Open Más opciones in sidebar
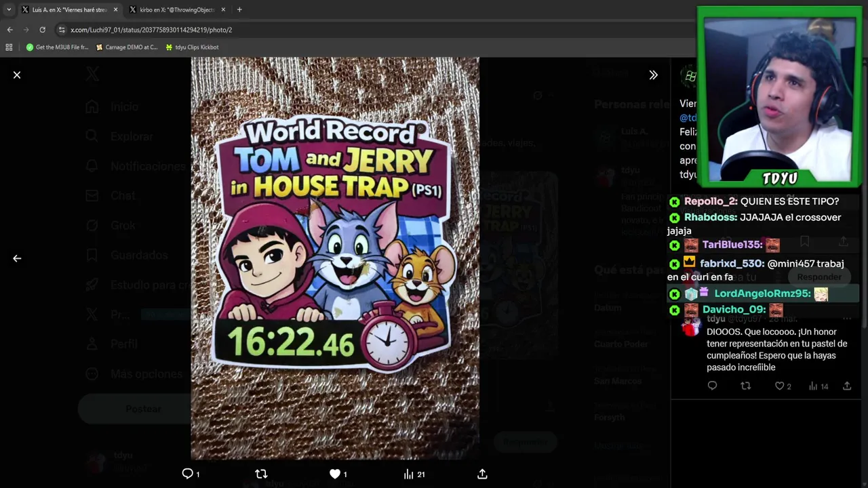 pos(134,373)
